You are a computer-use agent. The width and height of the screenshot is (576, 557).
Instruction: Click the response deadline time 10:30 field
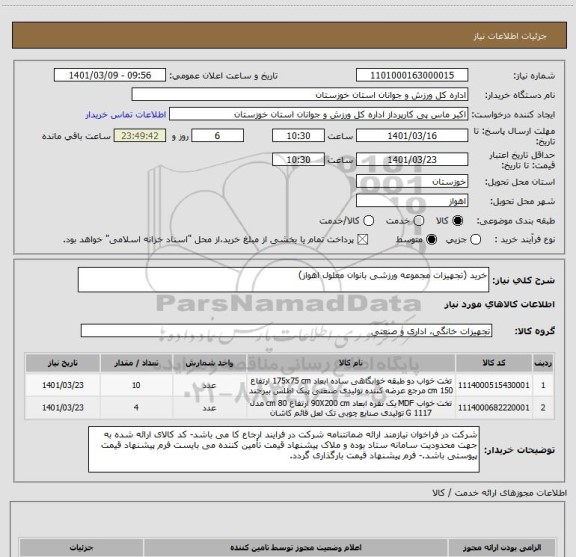coord(298,136)
